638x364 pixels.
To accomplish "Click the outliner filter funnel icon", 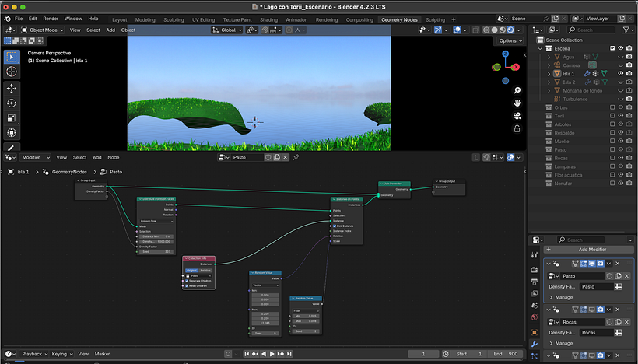I will tap(626, 30).
